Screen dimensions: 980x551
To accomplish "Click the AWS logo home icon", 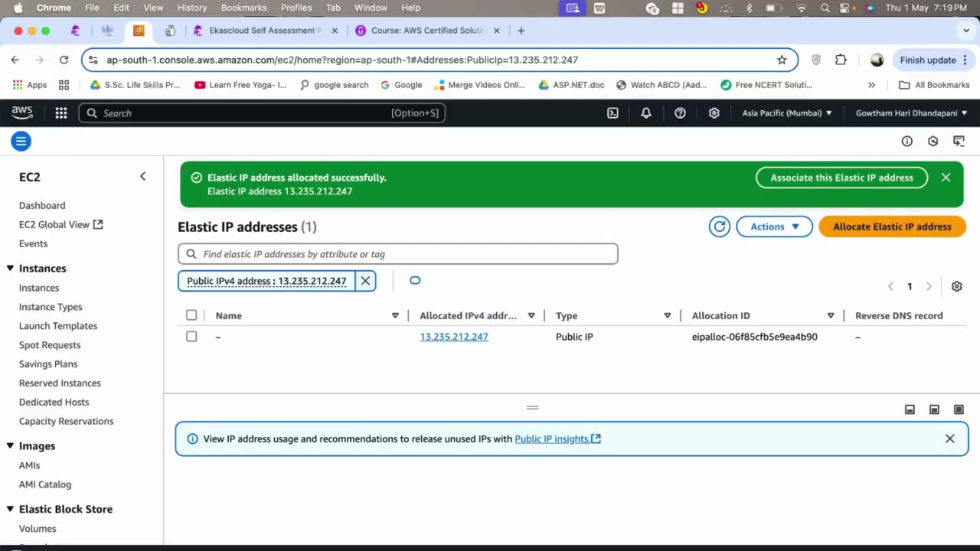I will 22,113.
